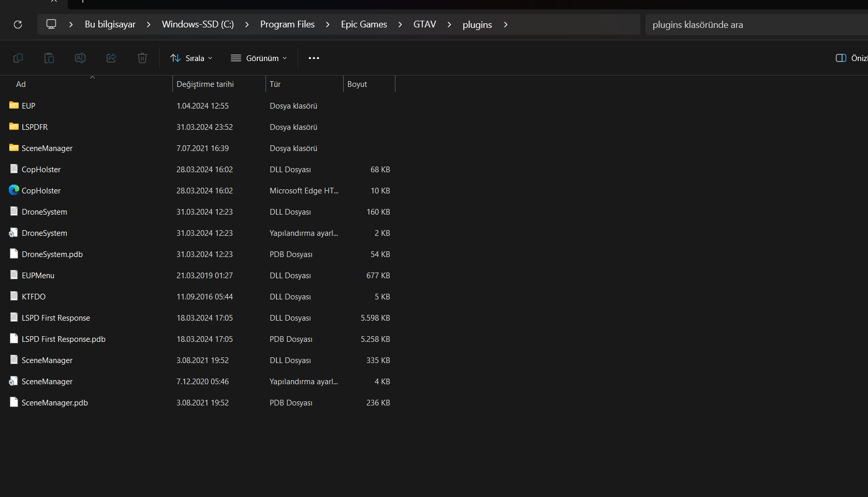Click the Share icon in toolbar

111,58
